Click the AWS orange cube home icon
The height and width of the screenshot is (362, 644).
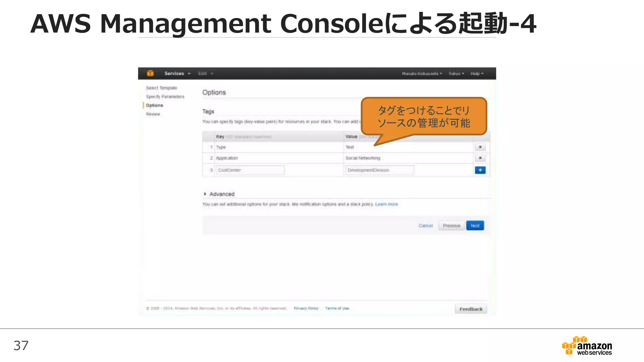pos(150,73)
